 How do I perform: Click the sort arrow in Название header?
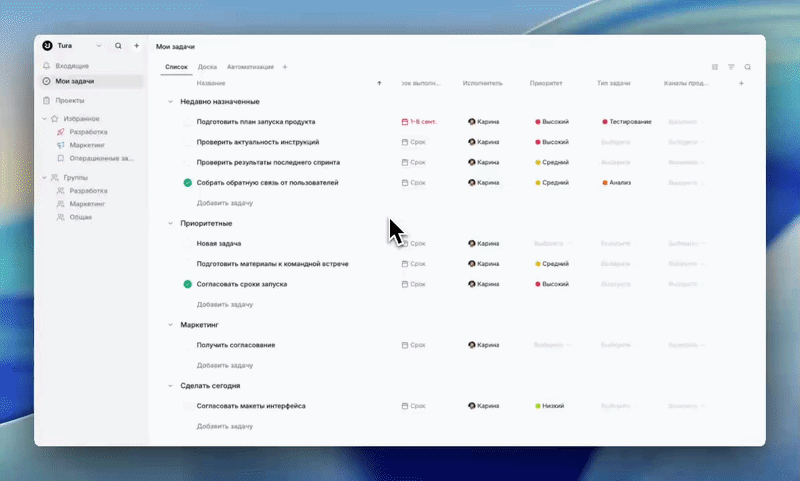tap(379, 83)
